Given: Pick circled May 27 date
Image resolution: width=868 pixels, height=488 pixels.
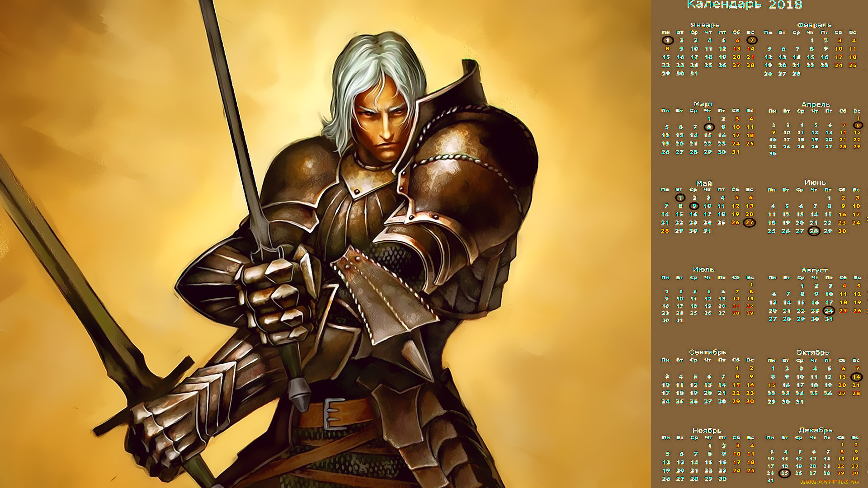Looking at the screenshot, I should (x=750, y=222).
